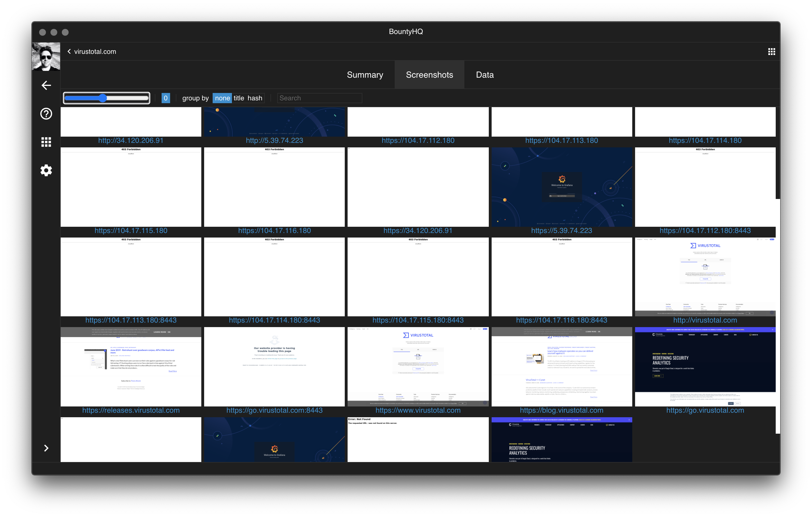Click the back arrow in the left sidebar
Viewport: 812px width, 517px height.
click(46, 85)
